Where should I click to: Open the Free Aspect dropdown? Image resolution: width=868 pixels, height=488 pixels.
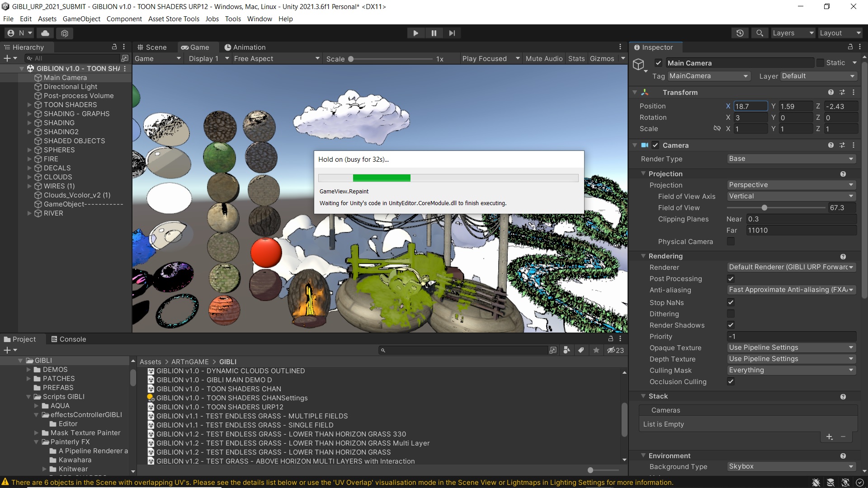click(277, 59)
